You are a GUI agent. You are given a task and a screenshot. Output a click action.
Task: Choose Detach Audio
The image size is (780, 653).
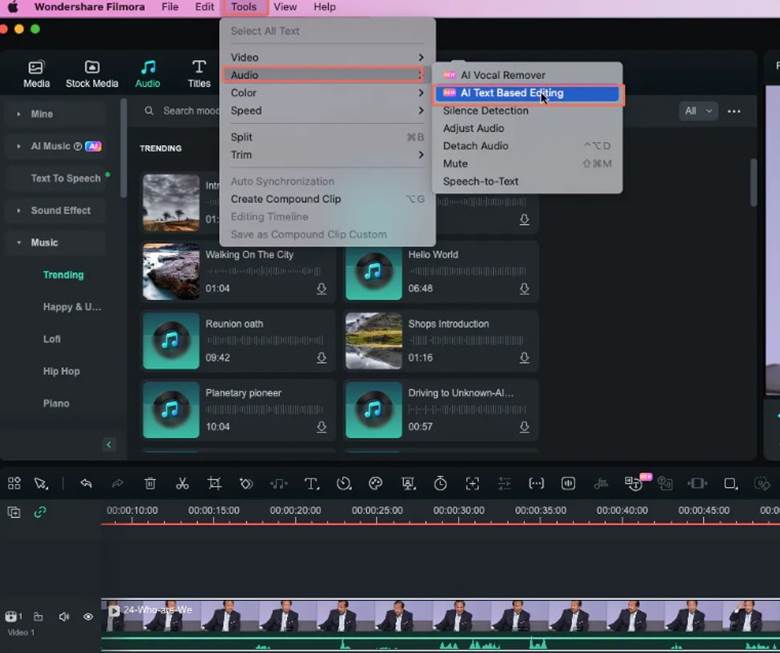coord(527,146)
